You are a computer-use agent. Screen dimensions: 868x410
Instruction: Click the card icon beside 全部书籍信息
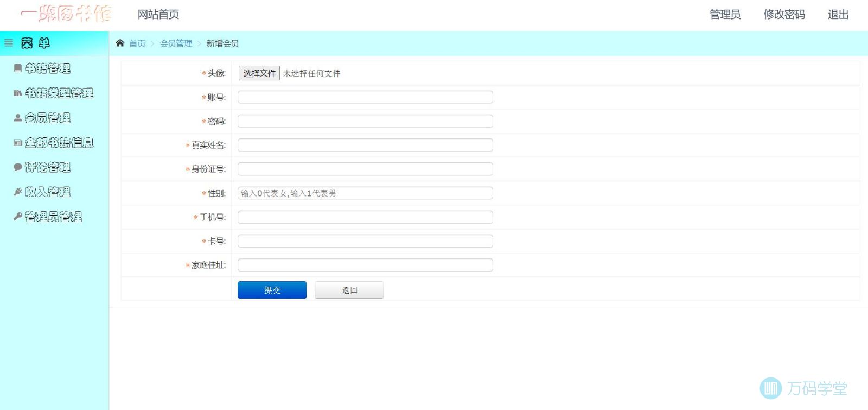click(x=18, y=142)
